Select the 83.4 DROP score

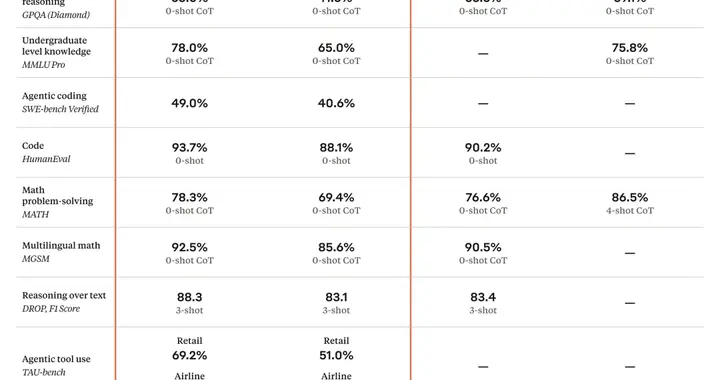point(483,297)
